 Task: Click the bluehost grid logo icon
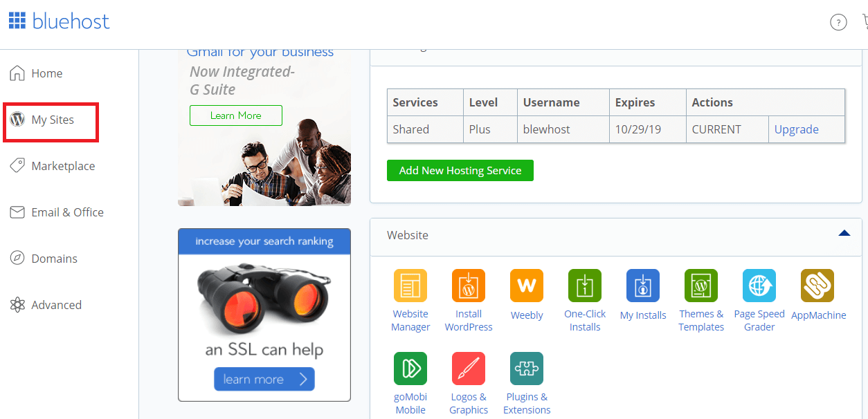tap(17, 21)
